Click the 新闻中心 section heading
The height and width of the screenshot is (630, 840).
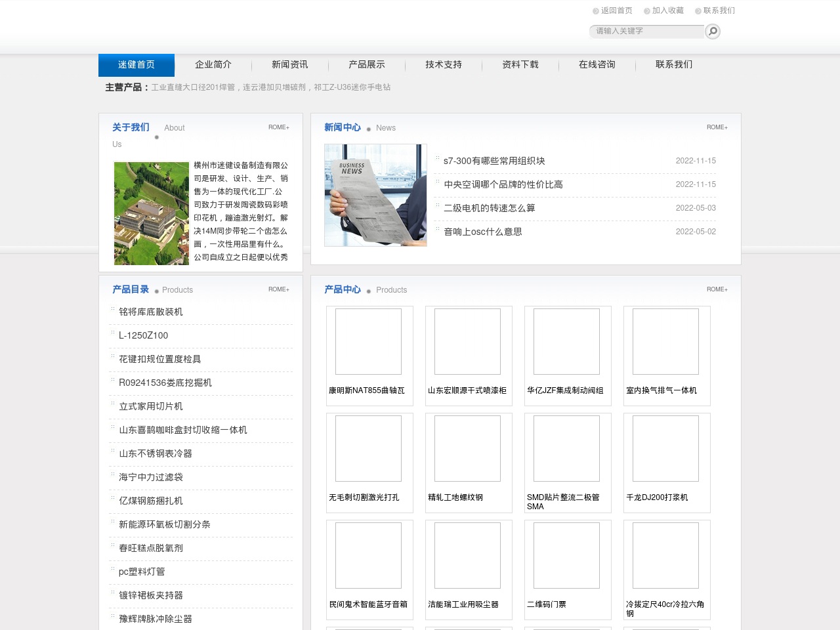tap(343, 127)
